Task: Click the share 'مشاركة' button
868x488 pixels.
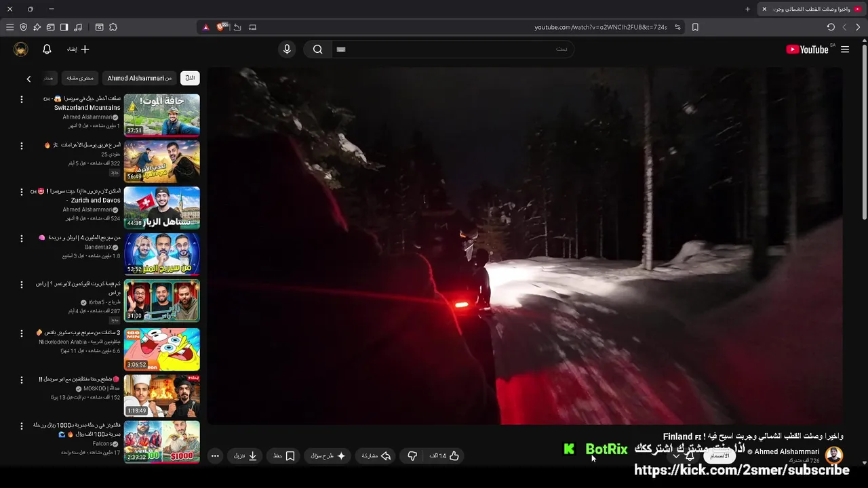Action: coord(376,456)
